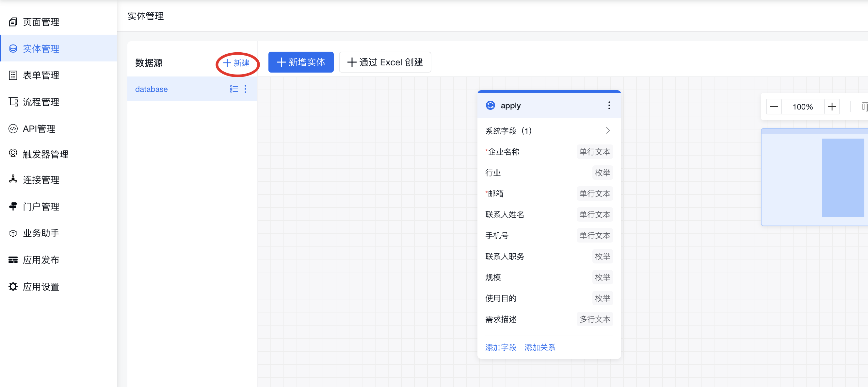Open the more options menu for database
The image size is (868, 387).
pyautogui.click(x=245, y=89)
